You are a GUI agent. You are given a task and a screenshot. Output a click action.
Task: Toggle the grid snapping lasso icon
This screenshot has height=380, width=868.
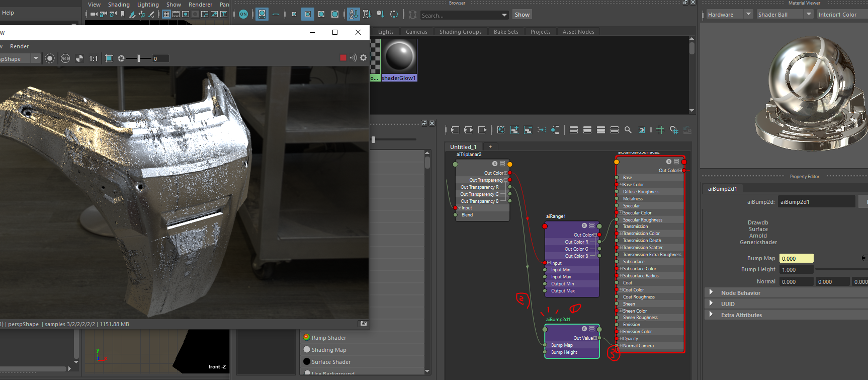coord(674,130)
